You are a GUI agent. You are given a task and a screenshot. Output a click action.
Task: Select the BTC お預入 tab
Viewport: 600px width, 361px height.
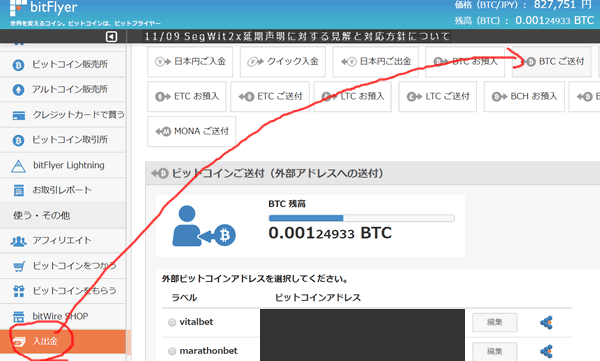465,62
